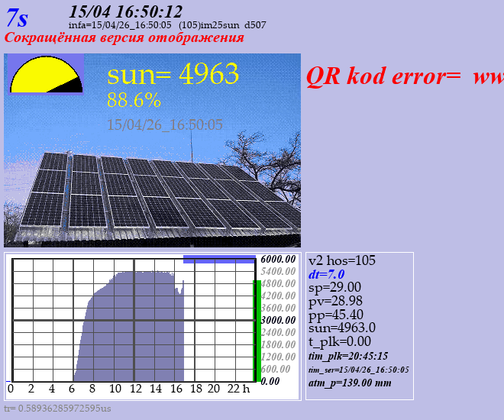Click the 'sun= 4963' yellow reading

173,74
